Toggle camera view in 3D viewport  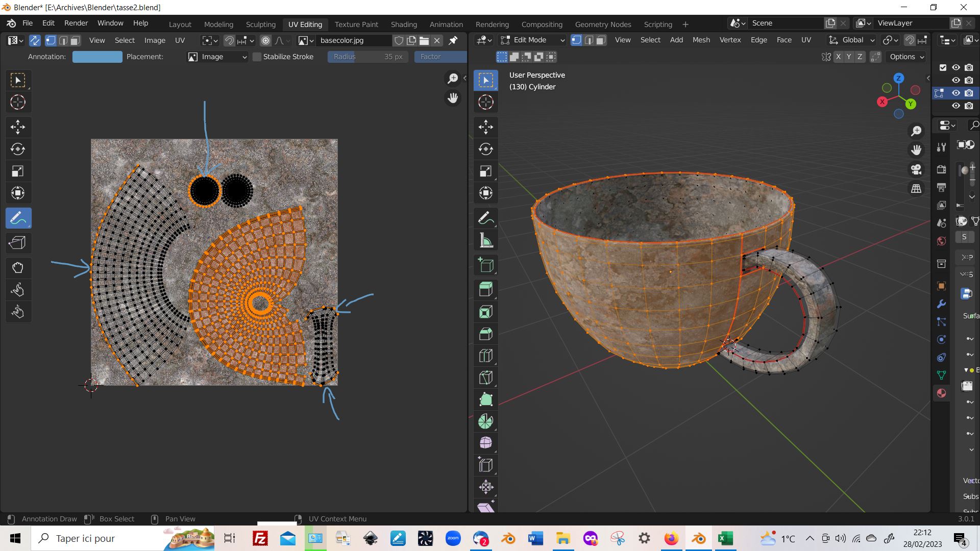(x=916, y=169)
